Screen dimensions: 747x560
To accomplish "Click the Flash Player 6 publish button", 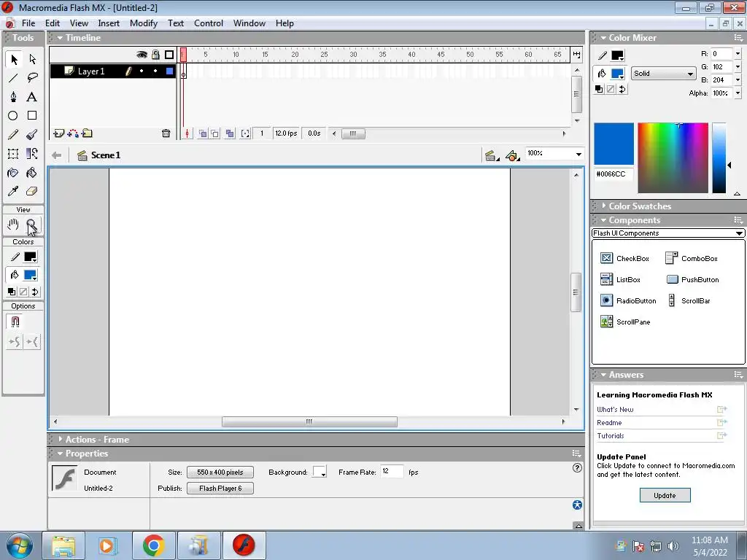I will click(x=220, y=488).
